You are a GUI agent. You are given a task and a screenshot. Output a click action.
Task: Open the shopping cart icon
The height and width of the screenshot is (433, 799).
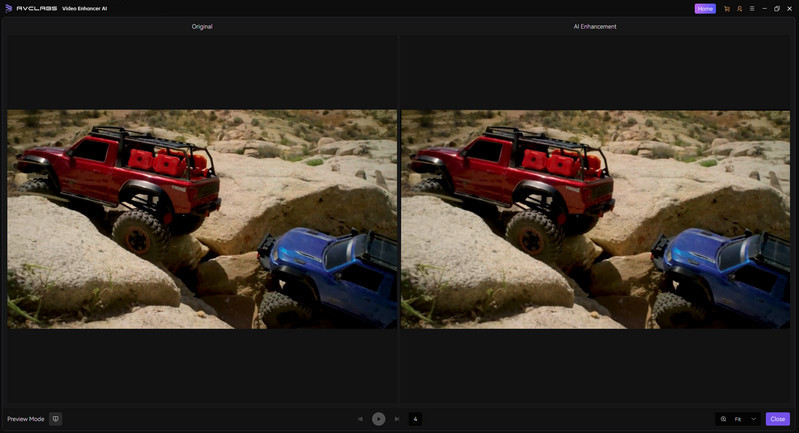click(727, 9)
